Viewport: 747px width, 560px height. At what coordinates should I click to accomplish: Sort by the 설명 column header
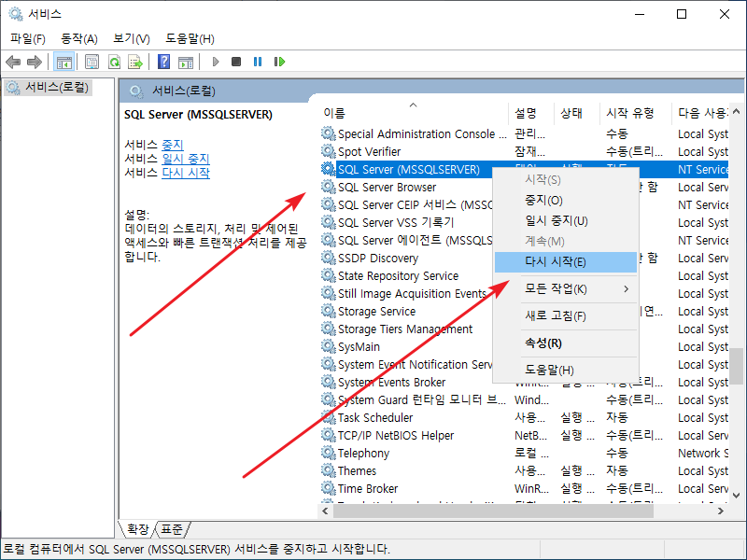tap(531, 113)
